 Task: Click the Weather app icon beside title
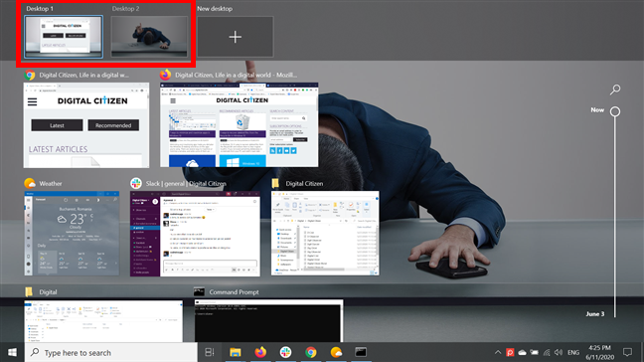tap(30, 183)
